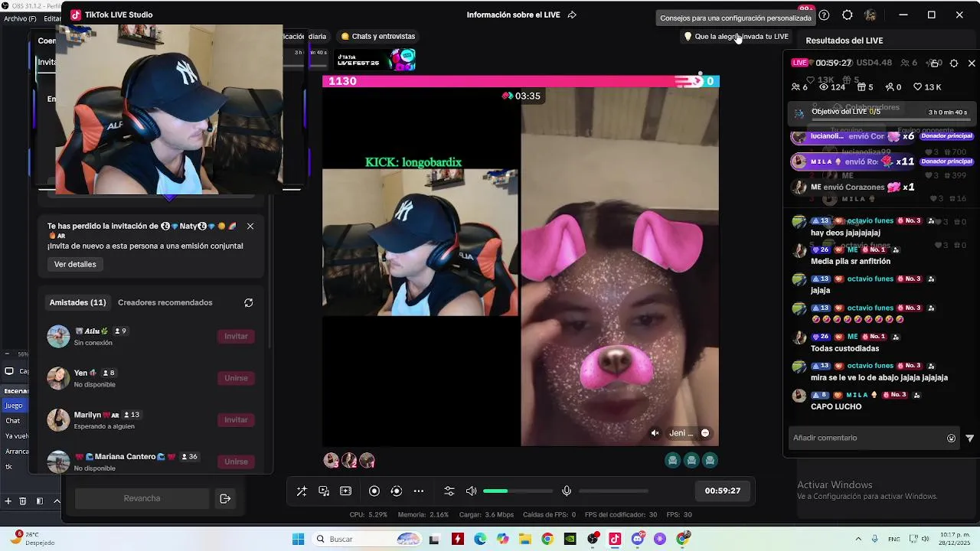Open TikTok LIVE Studio settings gear
Screen dimensions: 980x551
[847, 15]
